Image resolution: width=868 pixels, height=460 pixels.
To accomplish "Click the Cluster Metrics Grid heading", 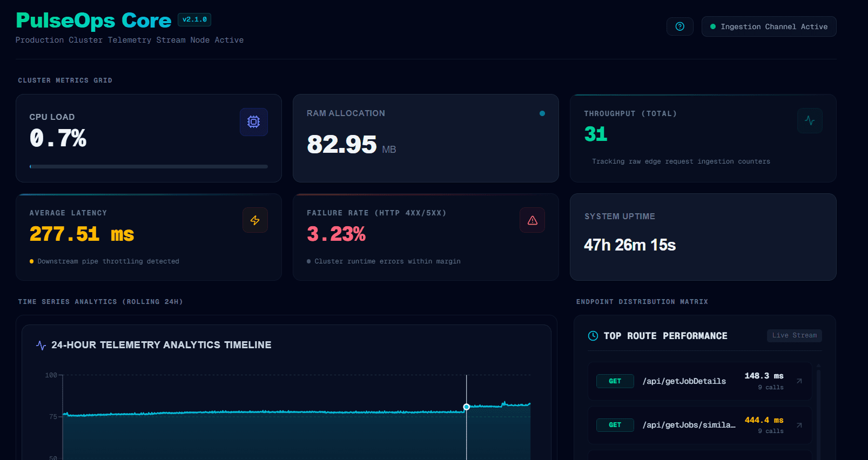I will (65, 80).
